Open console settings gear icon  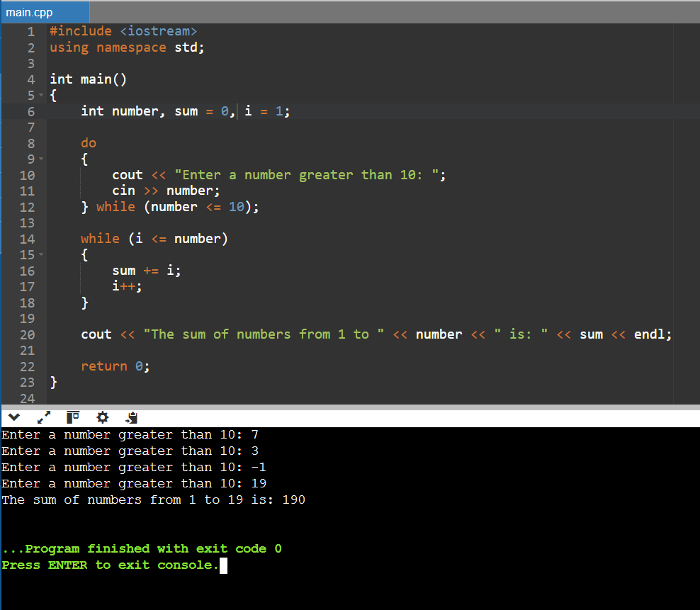[103, 417]
